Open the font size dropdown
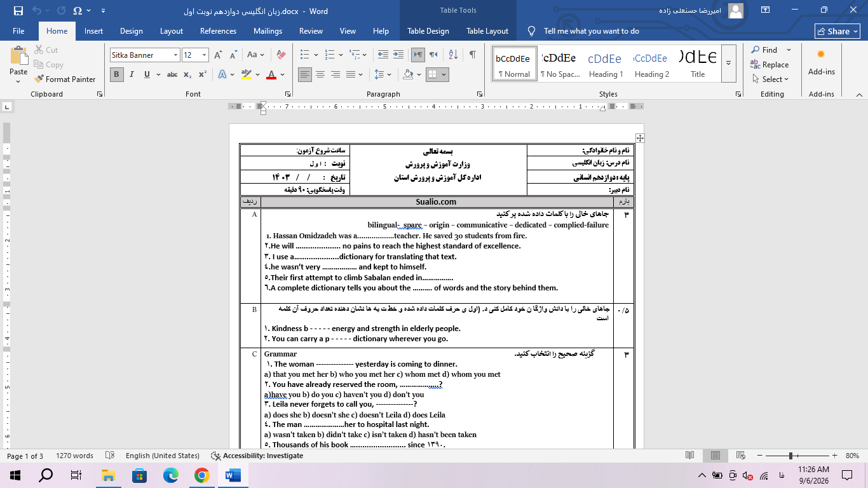 point(204,55)
